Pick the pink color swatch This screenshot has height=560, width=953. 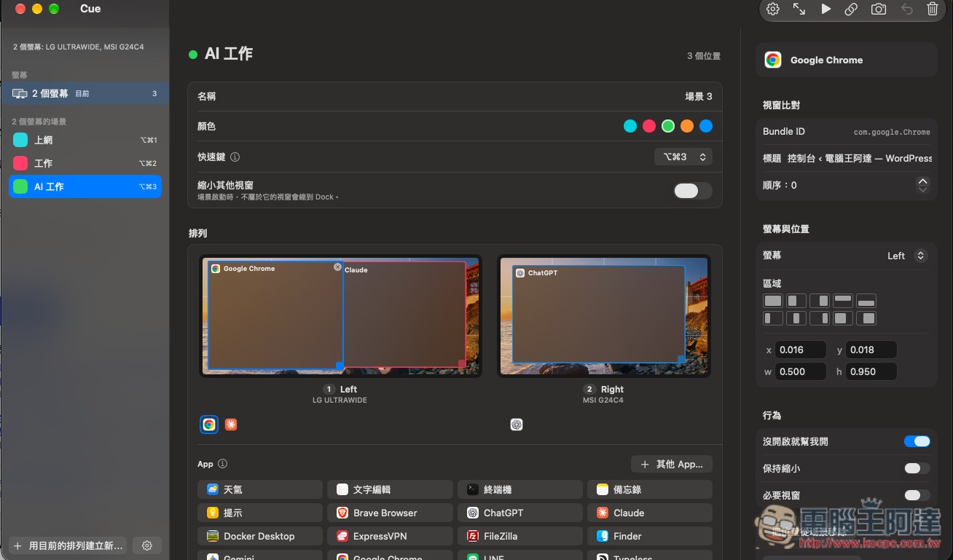point(649,126)
